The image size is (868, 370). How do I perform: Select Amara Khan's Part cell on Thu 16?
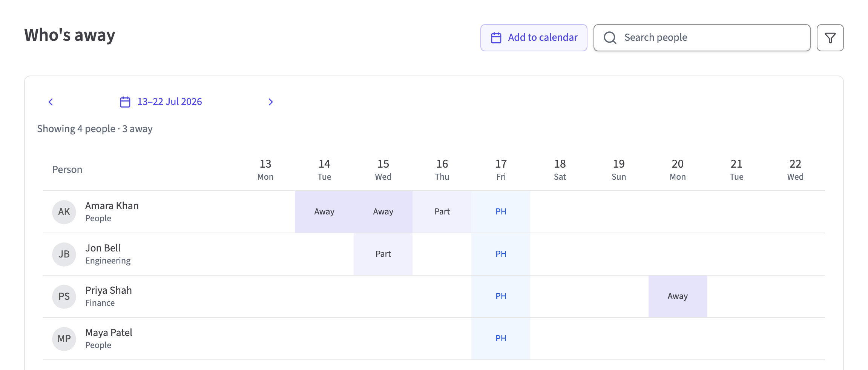[442, 212]
